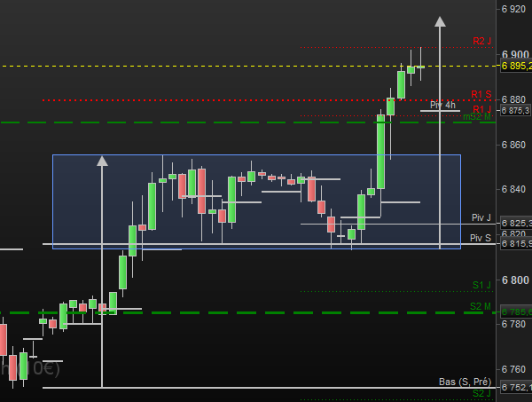The width and height of the screenshot is (532, 402).
Task: Select the 6 815,9 price tag on axis
Action: pyautogui.click(x=516, y=243)
